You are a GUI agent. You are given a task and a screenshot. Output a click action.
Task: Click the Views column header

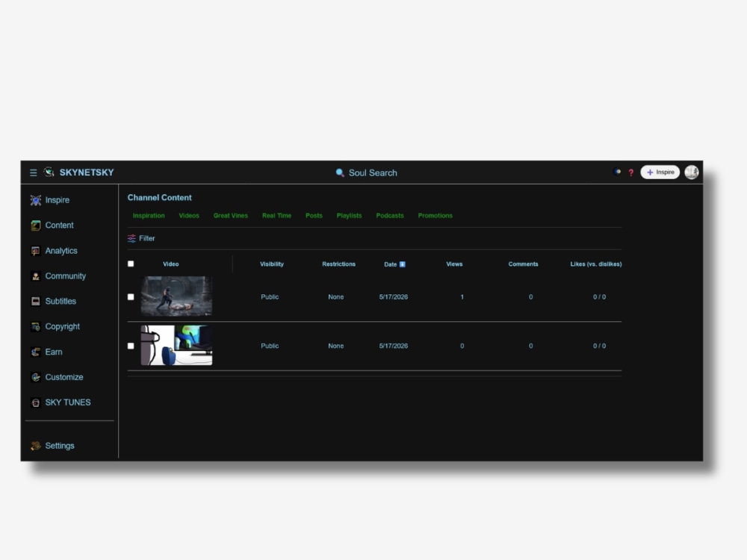click(454, 264)
